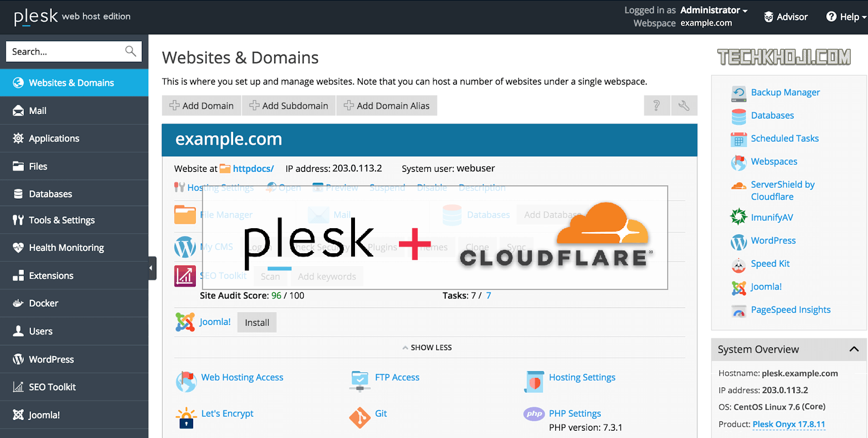Open Mail in the sidebar

[75, 110]
